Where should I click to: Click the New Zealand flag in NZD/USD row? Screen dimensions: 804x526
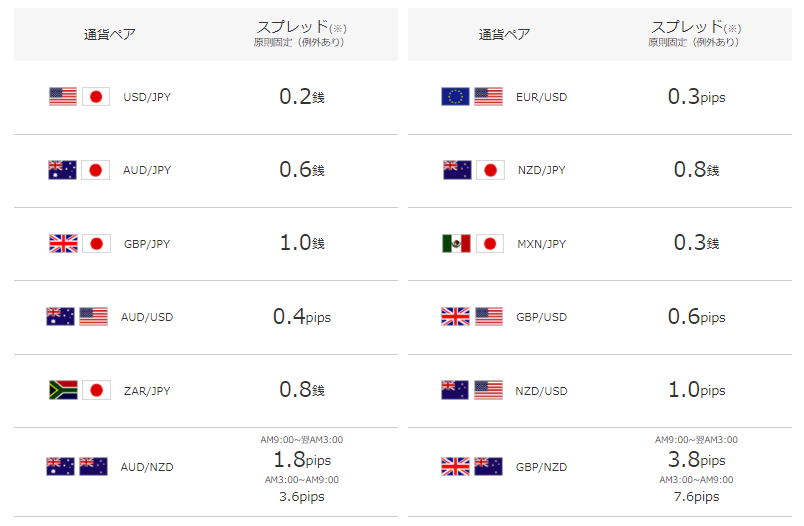pyautogui.click(x=455, y=390)
